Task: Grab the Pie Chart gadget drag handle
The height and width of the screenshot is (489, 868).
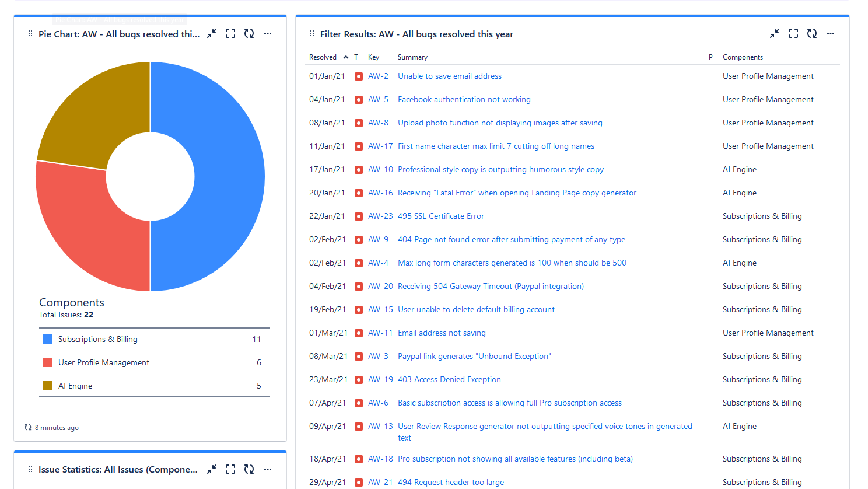Action: coord(30,34)
